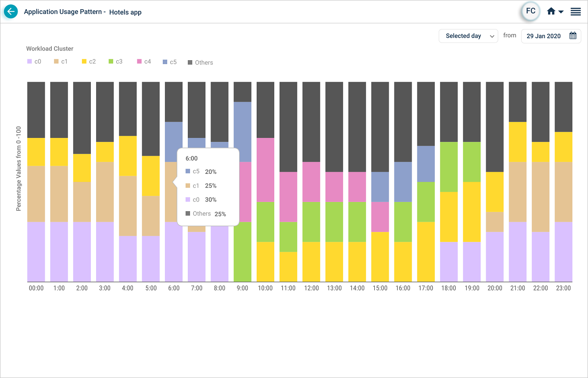The width and height of the screenshot is (588, 378).
Task: Click the home icon
Action: point(551,12)
